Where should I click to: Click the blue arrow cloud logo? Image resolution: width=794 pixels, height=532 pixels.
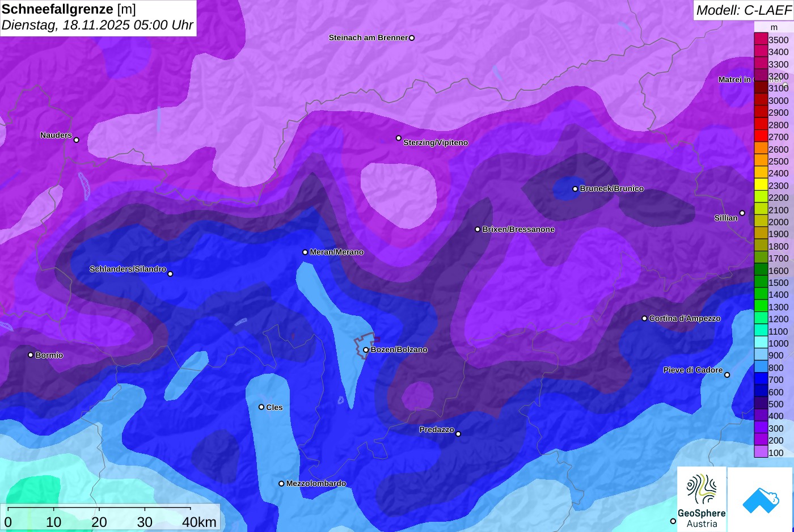click(761, 500)
